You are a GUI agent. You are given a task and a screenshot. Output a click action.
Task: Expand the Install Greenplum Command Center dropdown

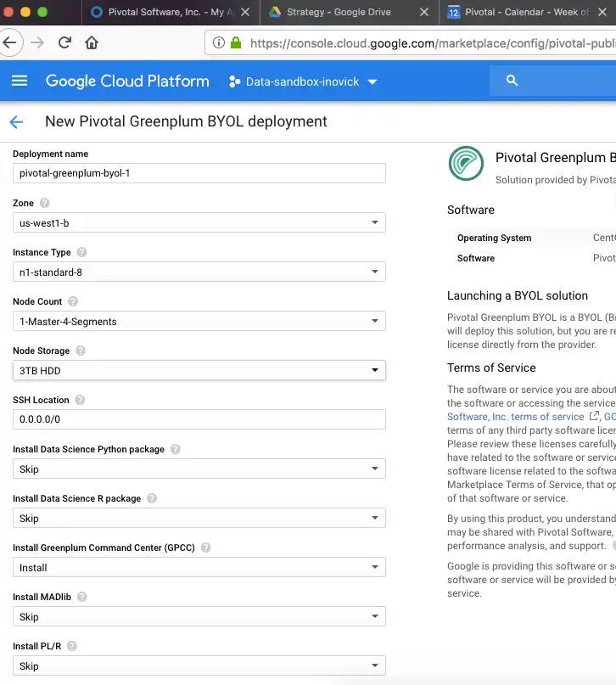199,567
